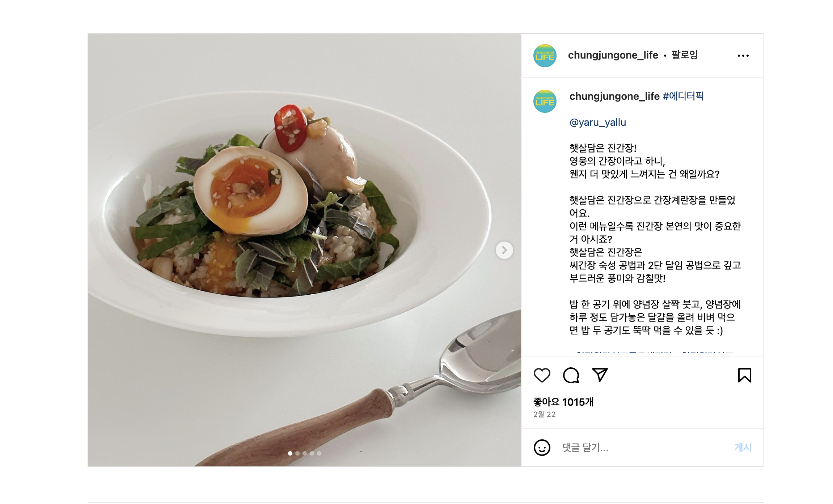The height and width of the screenshot is (504, 833).
Task: Select the last carousel dot indicator
Action: click(319, 453)
